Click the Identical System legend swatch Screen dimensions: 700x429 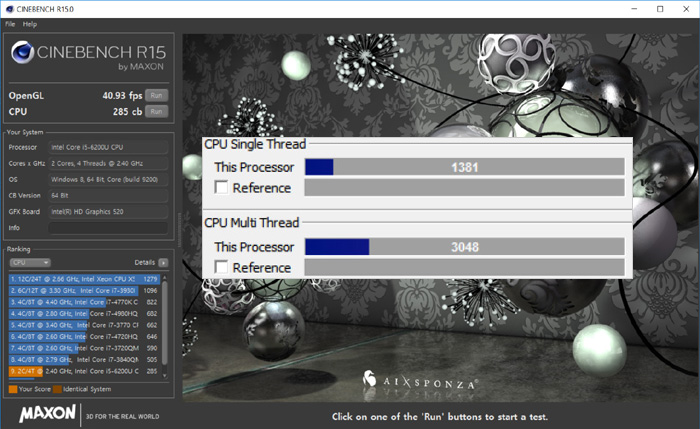click(x=57, y=389)
